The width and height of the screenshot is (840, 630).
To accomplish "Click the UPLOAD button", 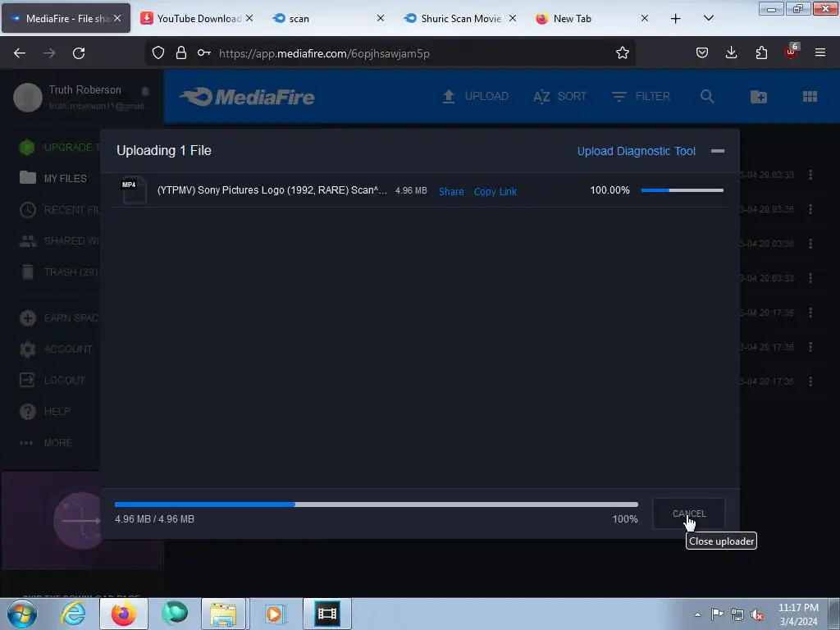I will click(475, 97).
